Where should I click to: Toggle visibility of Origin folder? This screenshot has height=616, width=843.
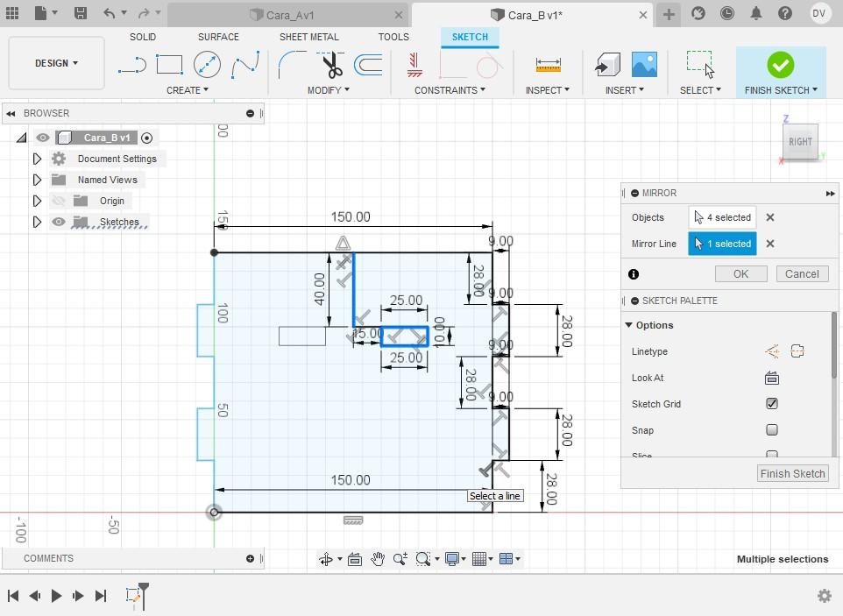coord(59,201)
